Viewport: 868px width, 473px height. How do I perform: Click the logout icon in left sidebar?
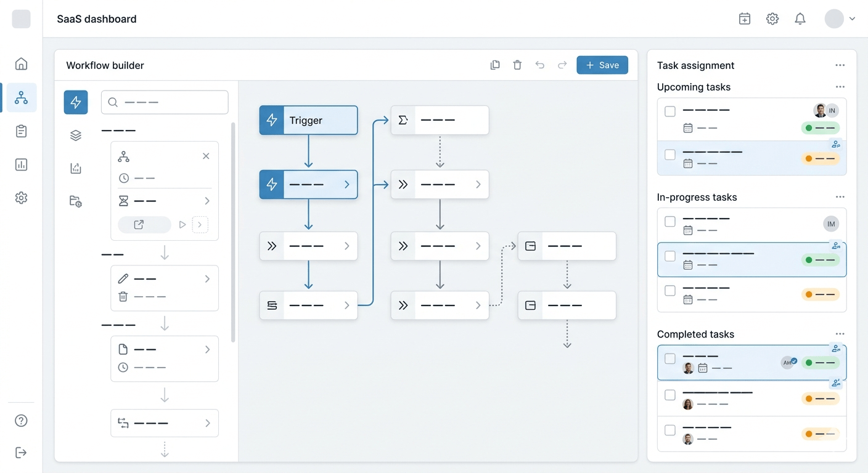[x=22, y=453]
